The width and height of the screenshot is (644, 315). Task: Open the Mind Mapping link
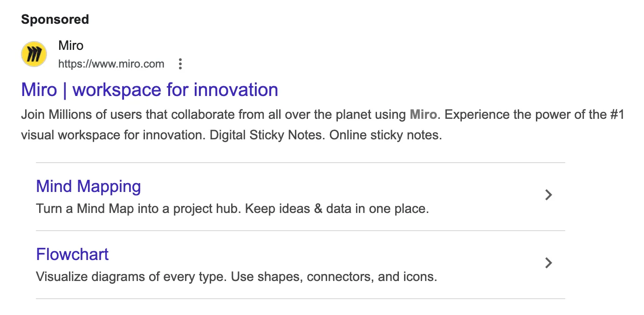(x=89, y=186)
